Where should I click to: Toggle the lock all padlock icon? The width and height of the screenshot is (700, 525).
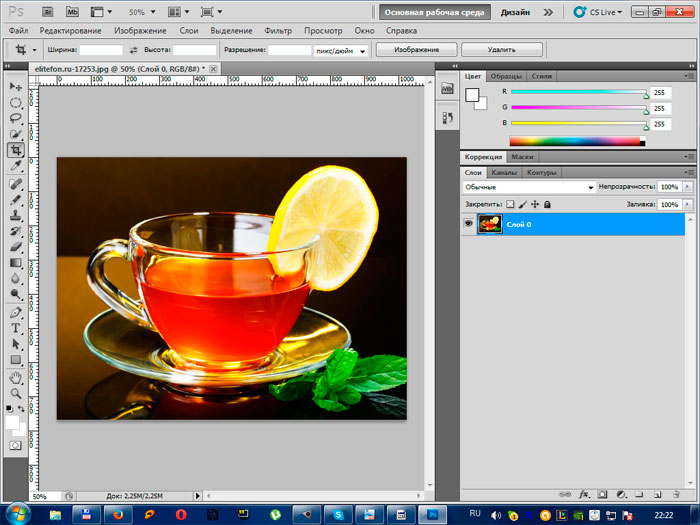549,204
